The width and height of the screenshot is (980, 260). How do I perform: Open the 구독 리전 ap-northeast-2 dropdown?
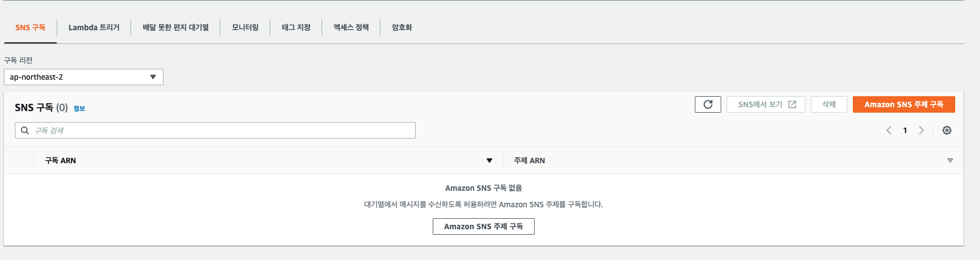(x=84, y=77)
